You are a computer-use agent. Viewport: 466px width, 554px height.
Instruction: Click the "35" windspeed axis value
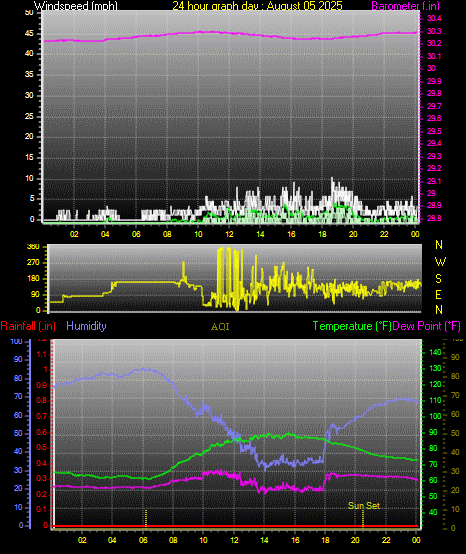[x=29, y=75]
